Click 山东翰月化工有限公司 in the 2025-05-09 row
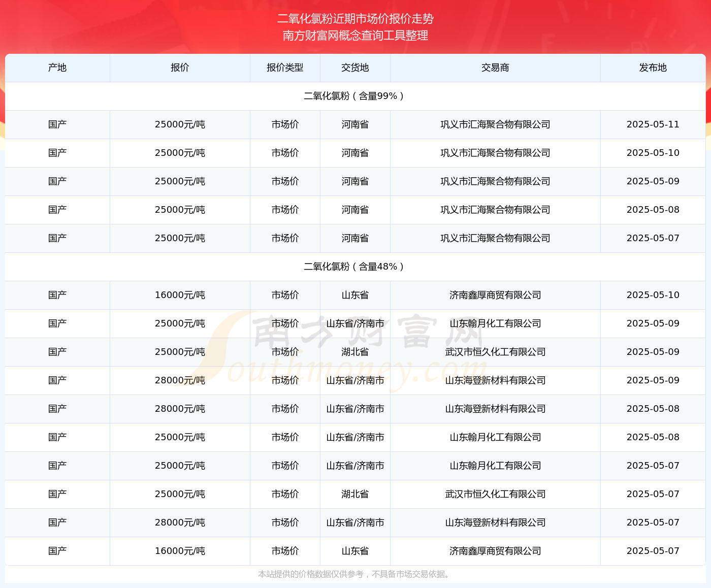Image resolution: width=711 pixels, height=588 pixels. [x=495, y=323]
